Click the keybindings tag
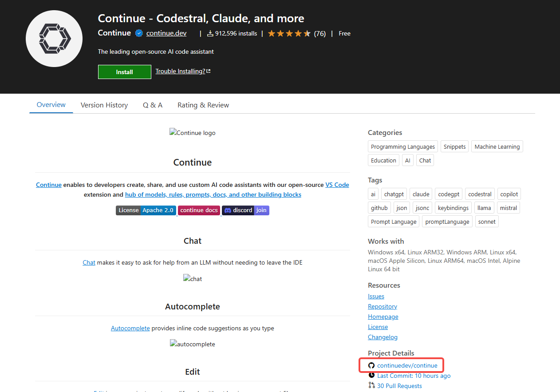The width and height of the screenshot is (560, 392). [453, 208]
